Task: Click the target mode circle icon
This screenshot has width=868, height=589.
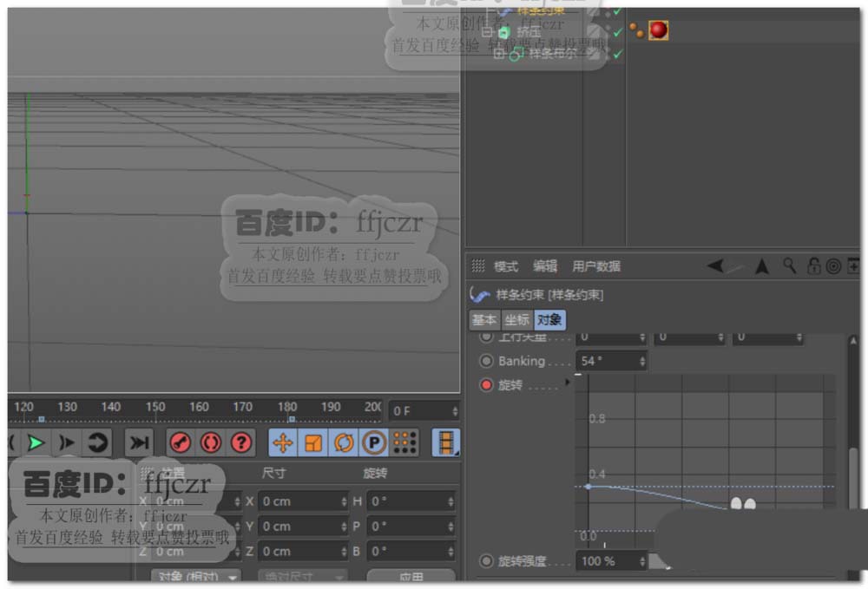Action: [x=833, y=266]
